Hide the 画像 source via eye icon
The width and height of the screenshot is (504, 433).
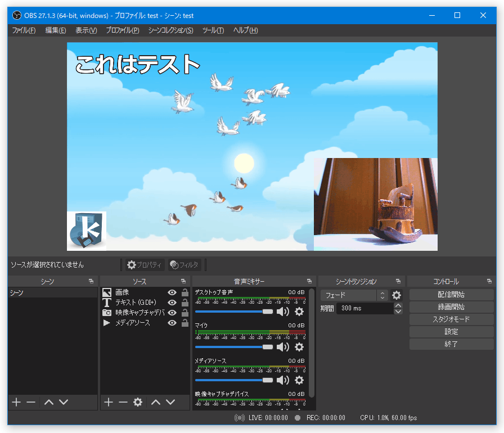pyautogui.click(x=172, y=292)
